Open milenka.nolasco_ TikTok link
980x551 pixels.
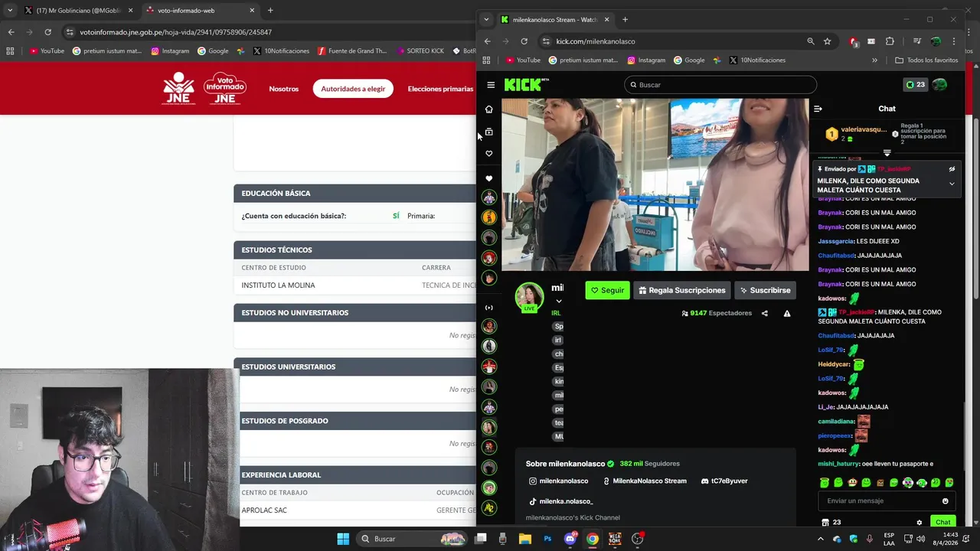pyautogui.click(x=560, y=501)
